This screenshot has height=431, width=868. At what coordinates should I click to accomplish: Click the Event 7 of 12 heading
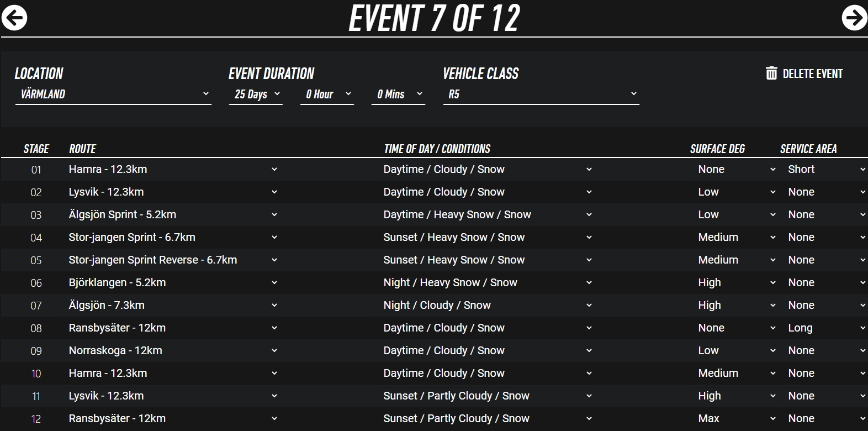click(434, 18)
